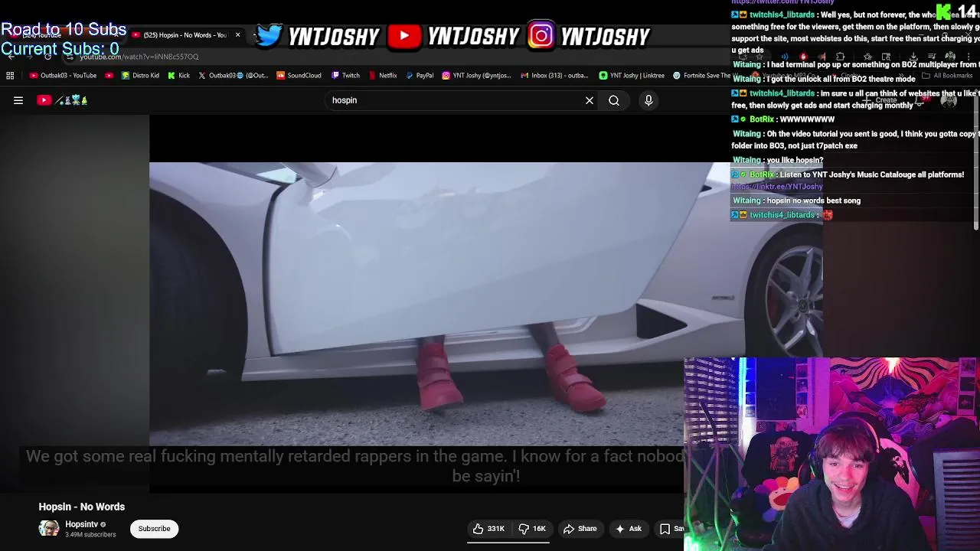Open the Distro Kid bookmark
The width and height of the screenshot is (980, 551).
(x=140, y=76)
